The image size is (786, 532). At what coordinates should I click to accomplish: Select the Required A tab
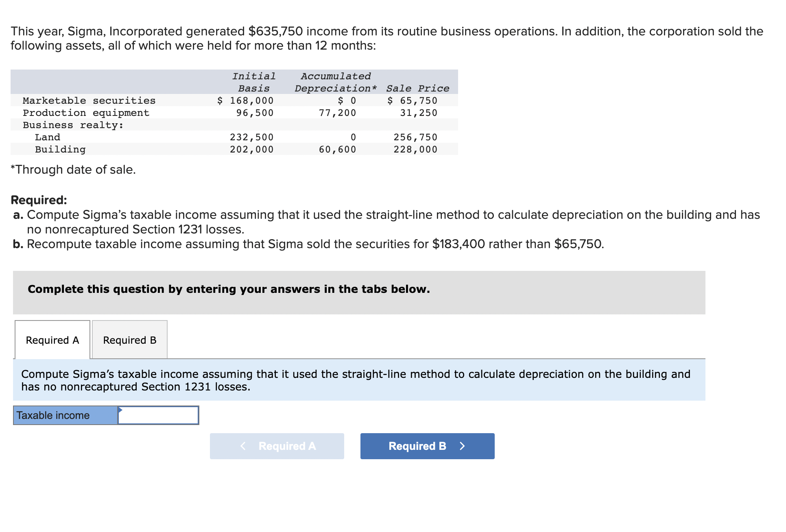pyautogui.click(x=52, y=340)
